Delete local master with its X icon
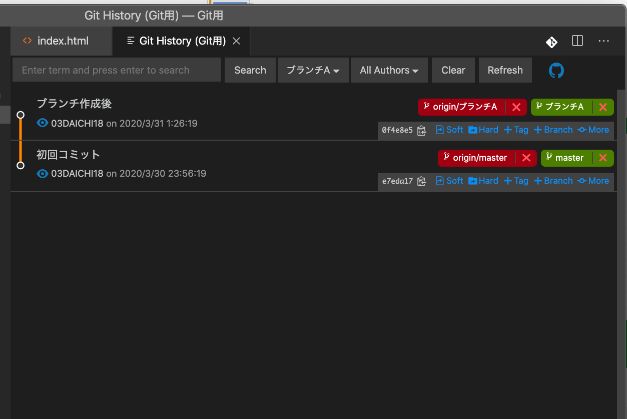The height and width of the screenshot is (419, 627). (x=603, y=158)
